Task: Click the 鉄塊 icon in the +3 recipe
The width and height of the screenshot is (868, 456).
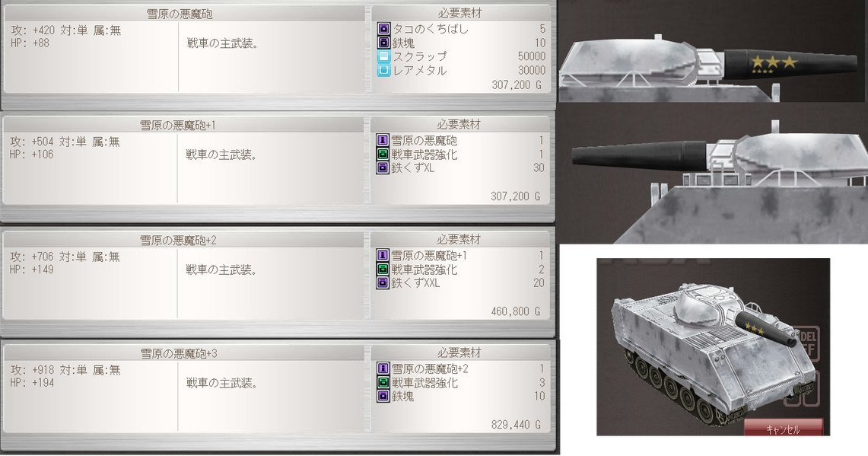Action: [383, 396]
